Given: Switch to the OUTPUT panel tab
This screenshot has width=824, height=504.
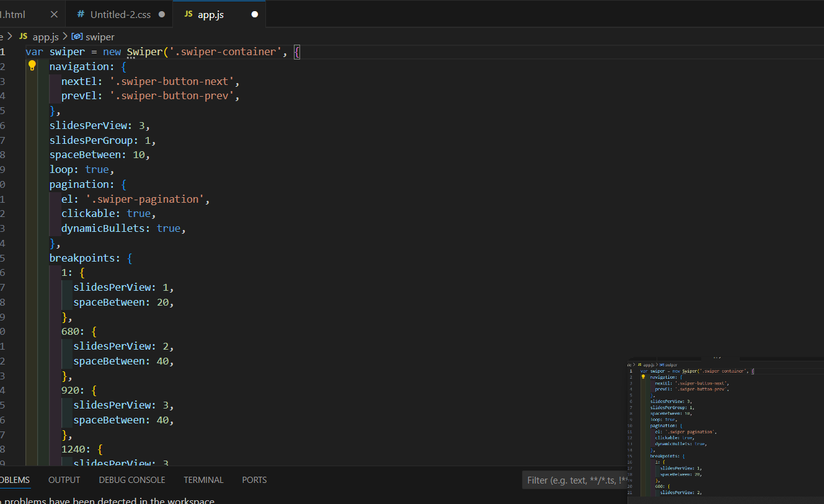Looking at the screenshot, I should pos(64,480).
